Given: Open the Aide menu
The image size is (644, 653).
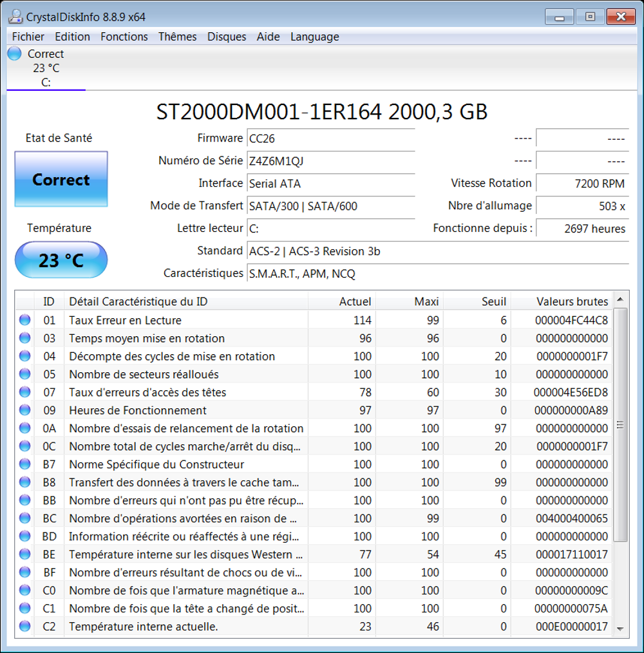Looking at the screenshot, I should (269, 37).
